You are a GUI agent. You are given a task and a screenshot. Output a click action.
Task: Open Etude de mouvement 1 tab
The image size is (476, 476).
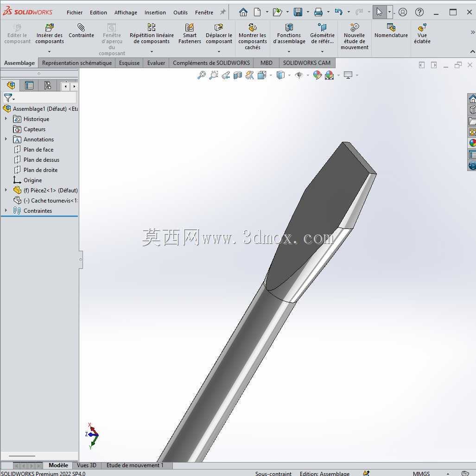135,465
